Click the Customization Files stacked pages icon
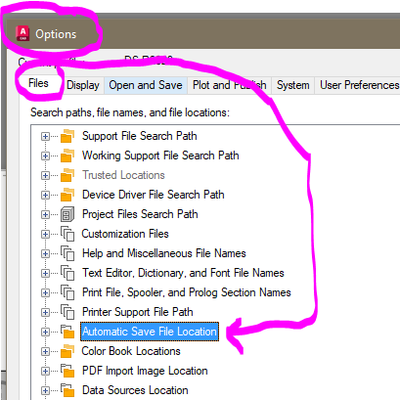Image resolution: width=400 pixels, height=400 pixels. (x=67, y=234)
